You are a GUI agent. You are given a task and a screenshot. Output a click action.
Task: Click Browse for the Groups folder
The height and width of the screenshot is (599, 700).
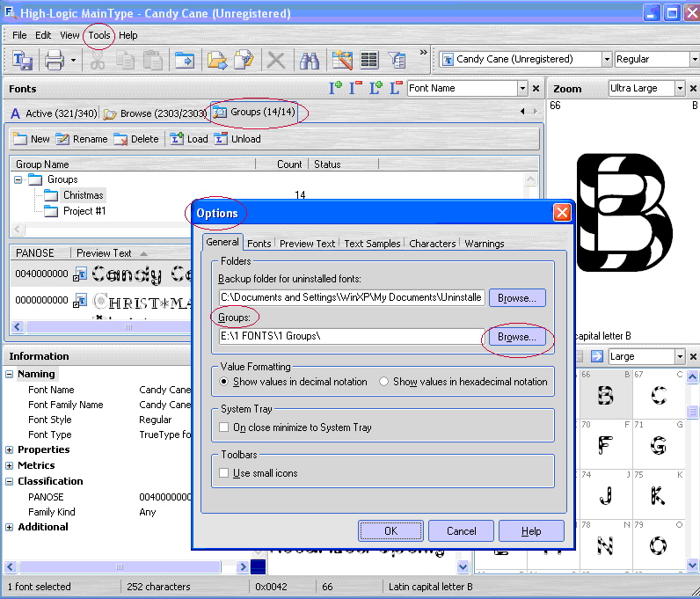pos(517,337)
